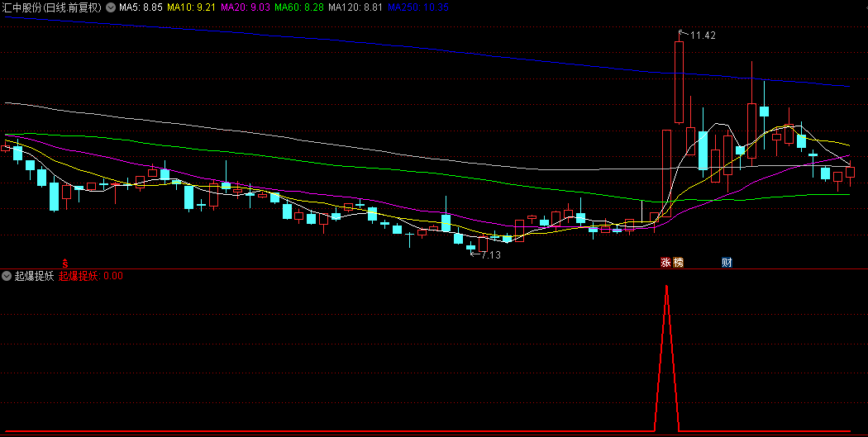
Task: Click the 榜 ranking list marker icon
Action: (x=678, y=262)
